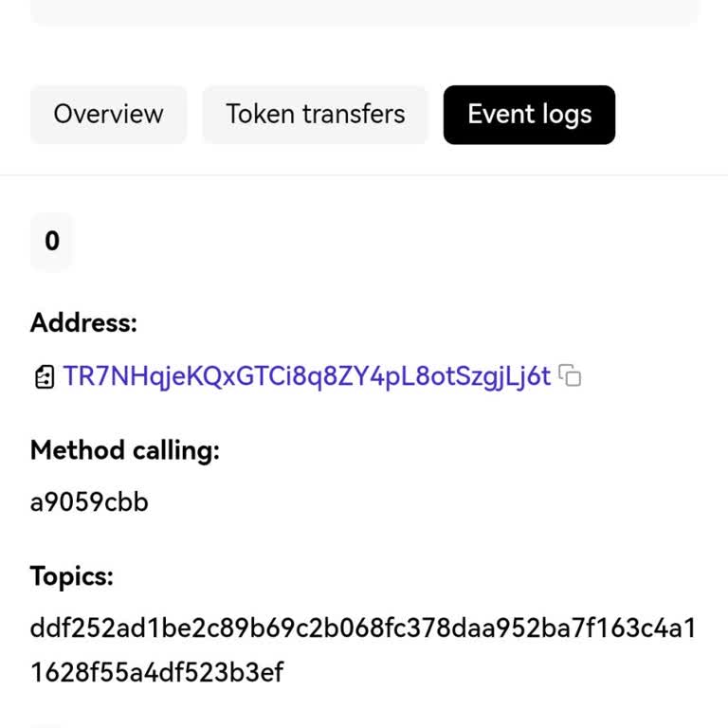The width and height of the screenshot is (728, 728).
Task: Select the a9059cbb method ID text
Action: (x=89, y=502)
